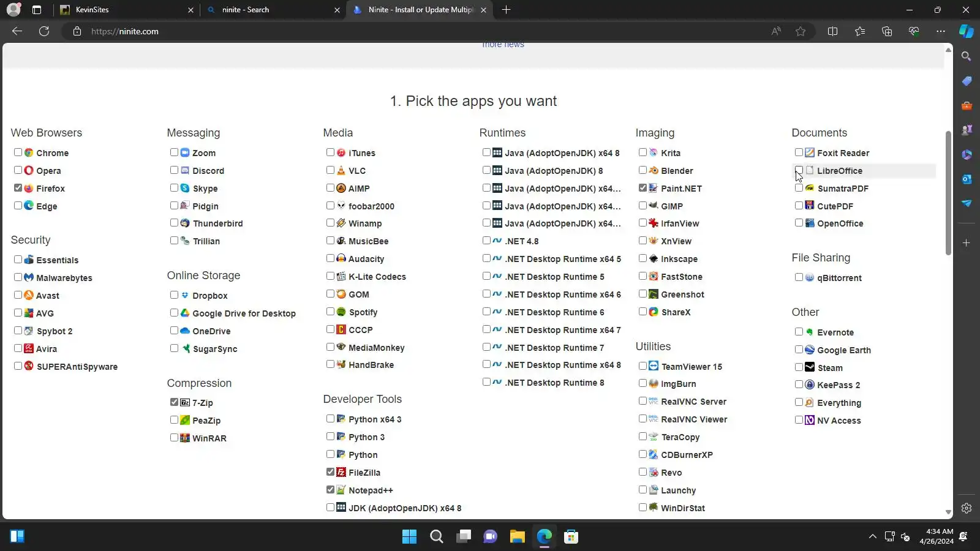The width and height of the screenshot is (980, 551).
Task: Click the Avast app icon
Action: pos(29,295)
